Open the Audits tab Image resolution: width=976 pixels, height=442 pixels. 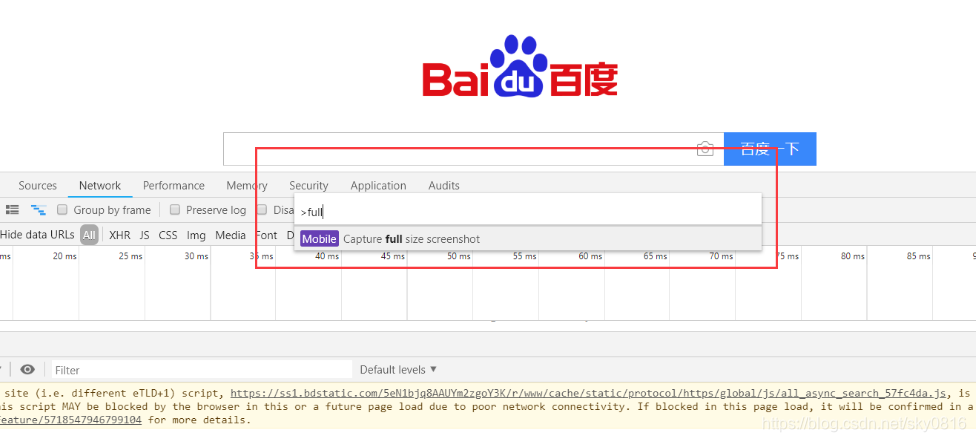pyautogui.click(x=444, y=186)
